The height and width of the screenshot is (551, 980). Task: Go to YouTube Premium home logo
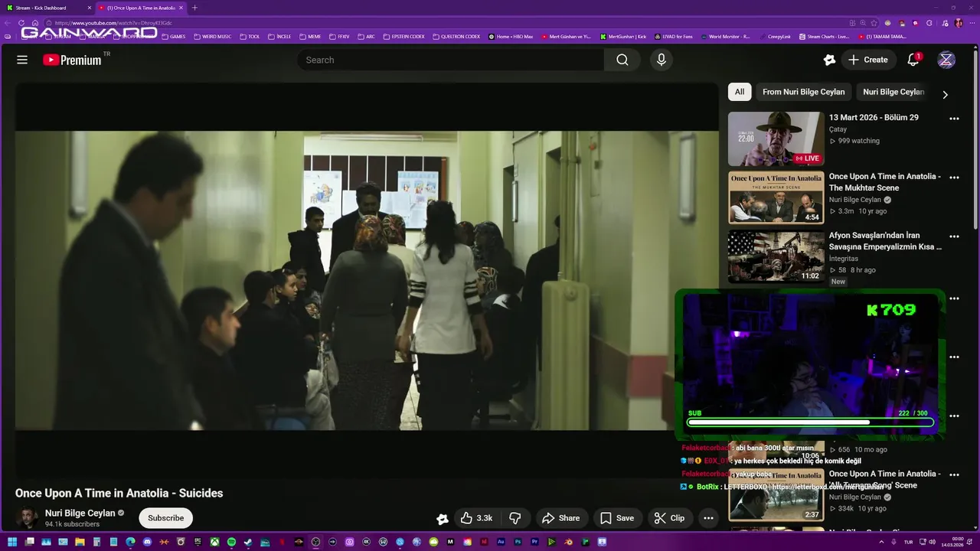[x=72, y=60]
